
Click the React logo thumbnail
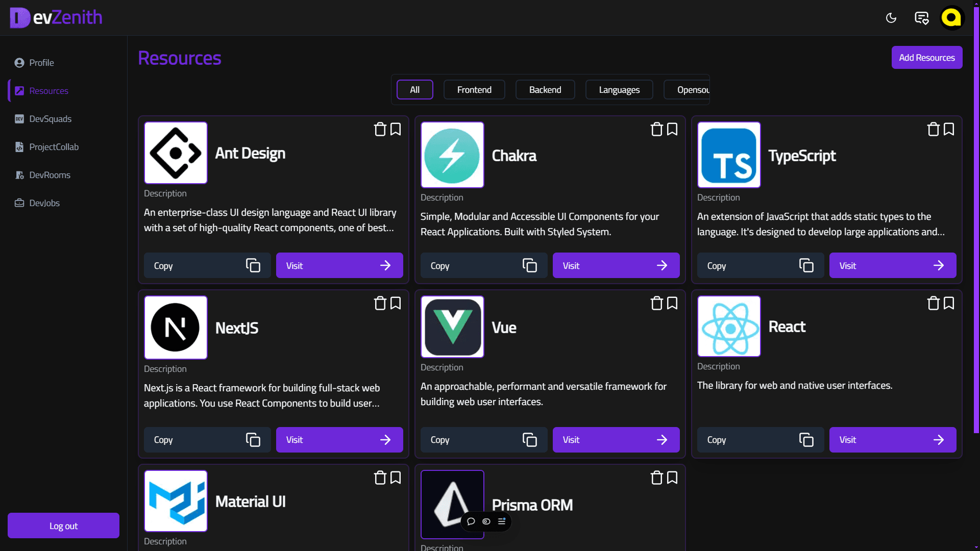pos(729,326)
